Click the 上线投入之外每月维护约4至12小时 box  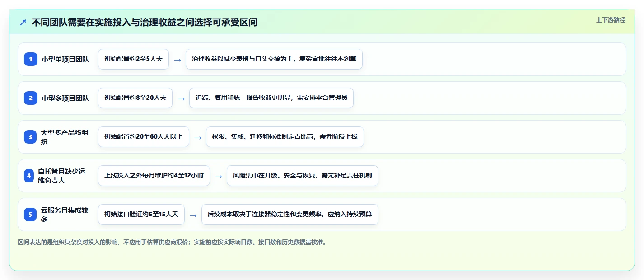(154, 176)
